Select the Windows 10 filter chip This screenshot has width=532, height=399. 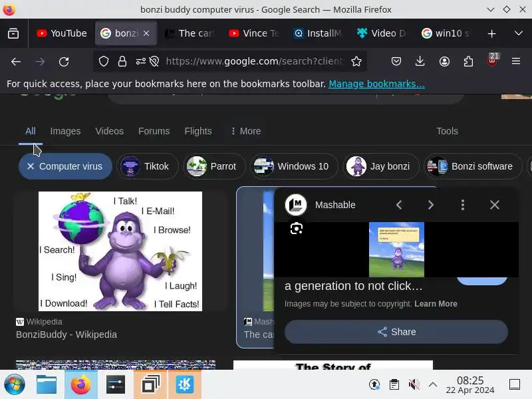[x=294, y=166]
